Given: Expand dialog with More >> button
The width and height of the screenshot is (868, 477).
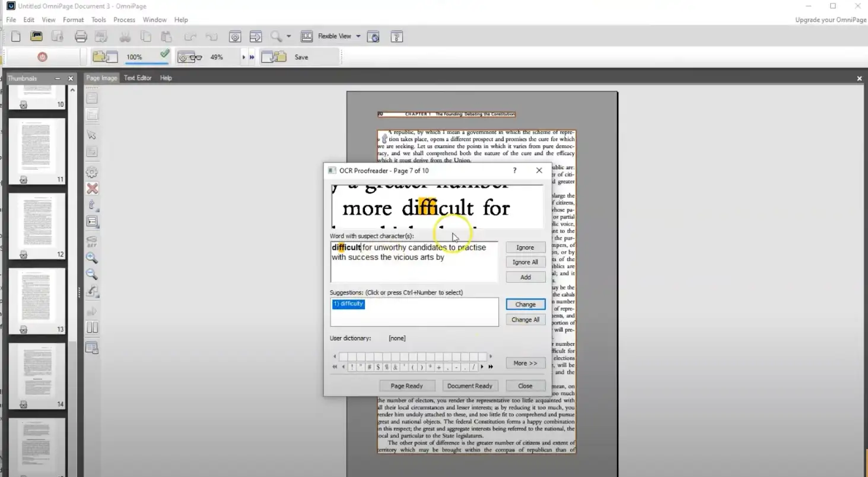Looking at the screenshot, I should [525, 363].
